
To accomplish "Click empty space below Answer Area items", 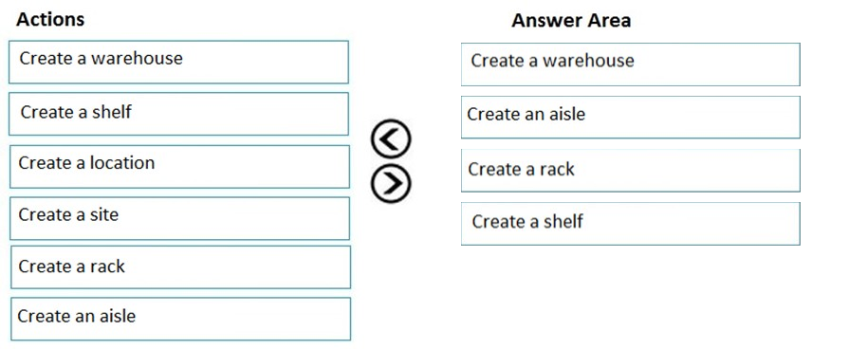I will point(631,293).
